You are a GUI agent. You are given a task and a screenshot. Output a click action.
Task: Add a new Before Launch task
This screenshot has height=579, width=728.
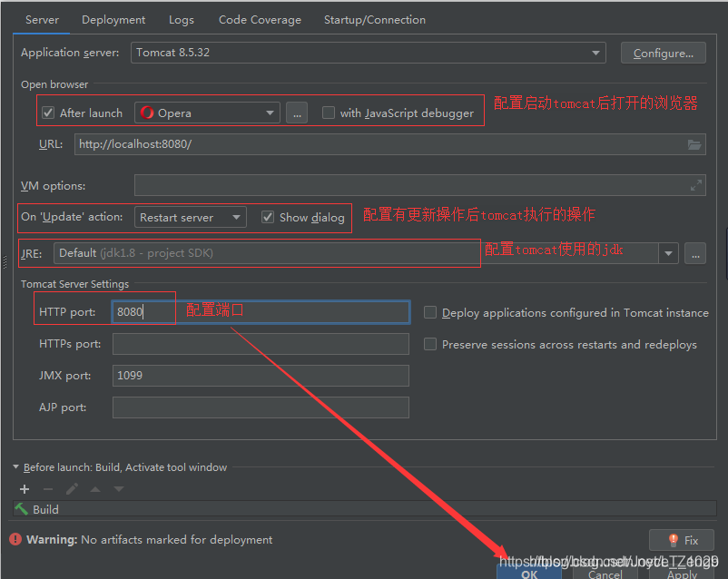(24, 489)
